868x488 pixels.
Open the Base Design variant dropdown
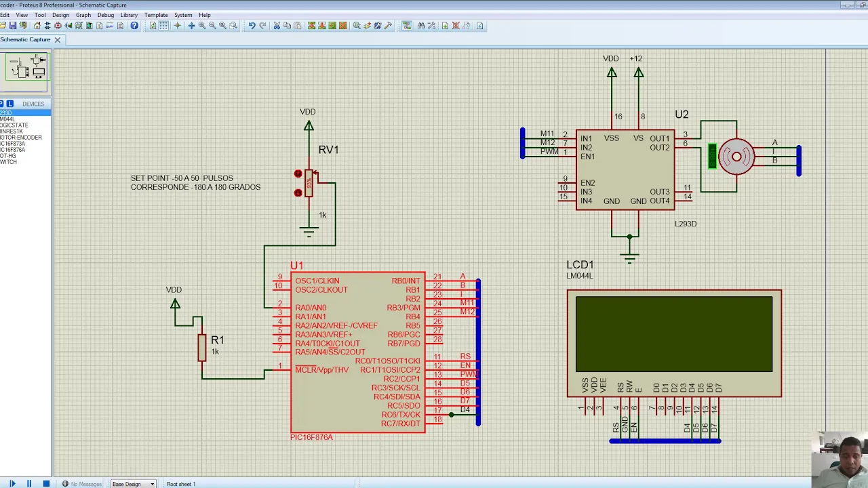tap(133, 484)
